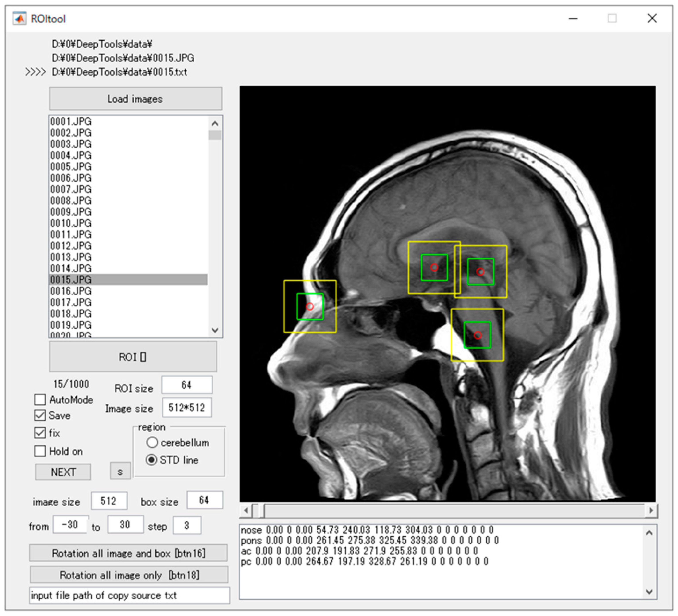Click the red circle marker on nose ROI
This screenshot has height=616, width=678.
point(310,306)
